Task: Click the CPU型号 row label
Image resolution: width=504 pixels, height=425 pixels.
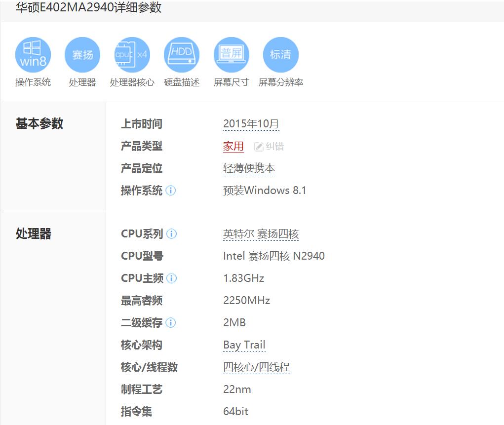Action: click(142, 256)
